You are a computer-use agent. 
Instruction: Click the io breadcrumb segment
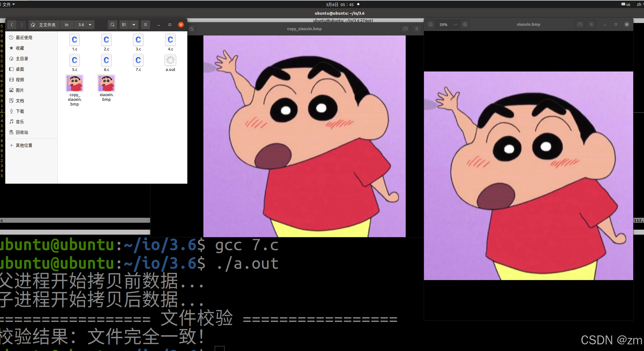tap(67, 25)
